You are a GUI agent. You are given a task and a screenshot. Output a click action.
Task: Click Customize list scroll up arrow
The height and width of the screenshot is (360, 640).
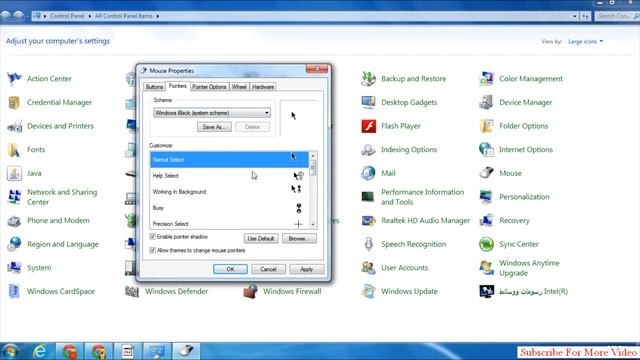point(313,156)
